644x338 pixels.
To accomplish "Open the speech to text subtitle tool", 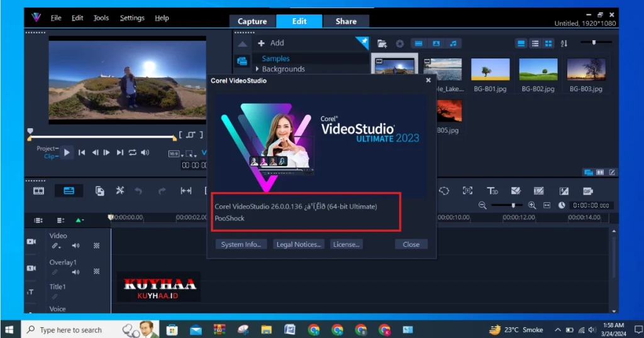I will [x=564, y=191].
